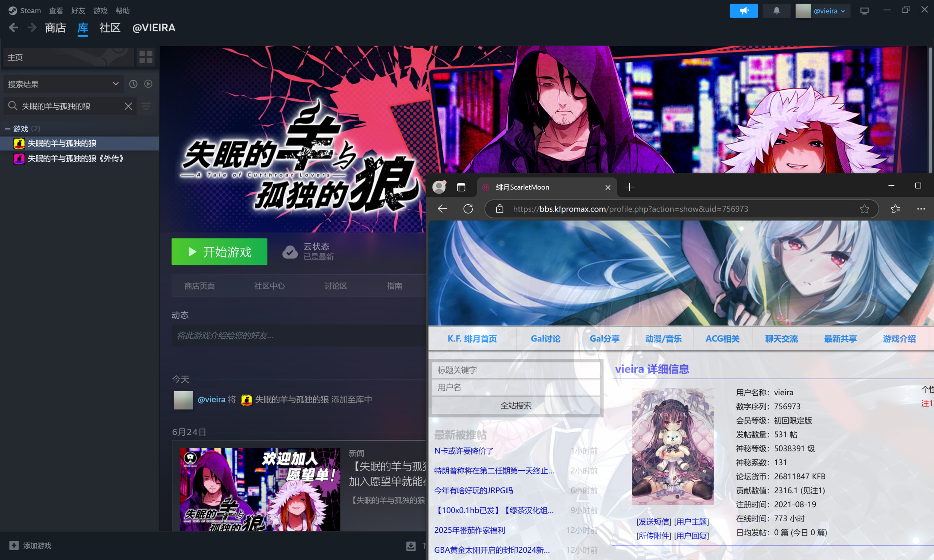Open the 商店 tab in Steam

(55, 28)
